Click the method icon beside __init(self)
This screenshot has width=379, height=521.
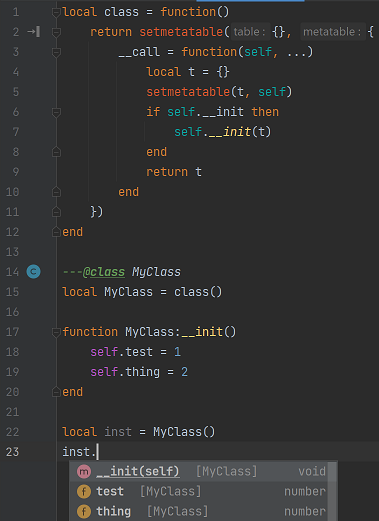(x=84, y=471)
